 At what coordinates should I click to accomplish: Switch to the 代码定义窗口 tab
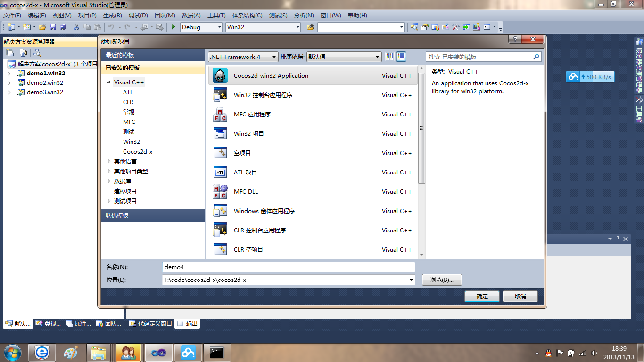[x=150, y=323]
